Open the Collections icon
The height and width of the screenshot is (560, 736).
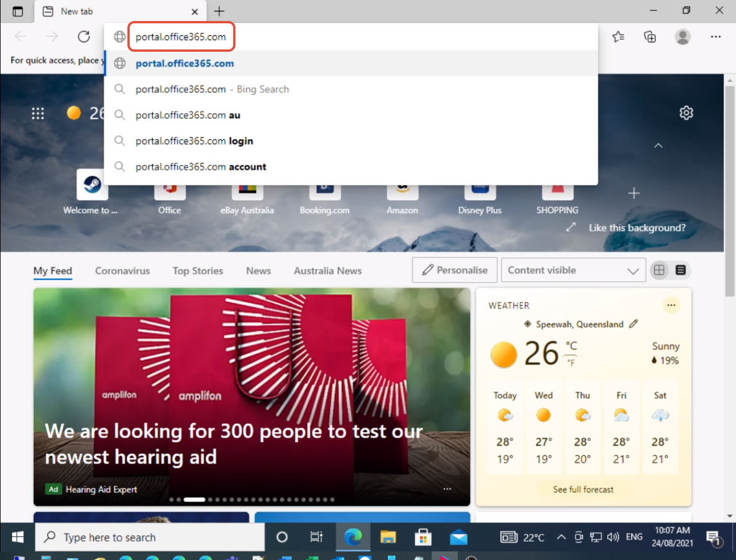(650, 37)
